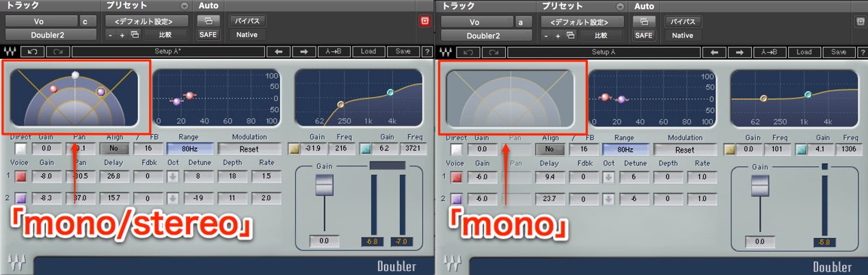Click previous-setup left arrow in left window
Image resolution: width=868 pixels, height=275 pixels.
(x=279, y=51)
